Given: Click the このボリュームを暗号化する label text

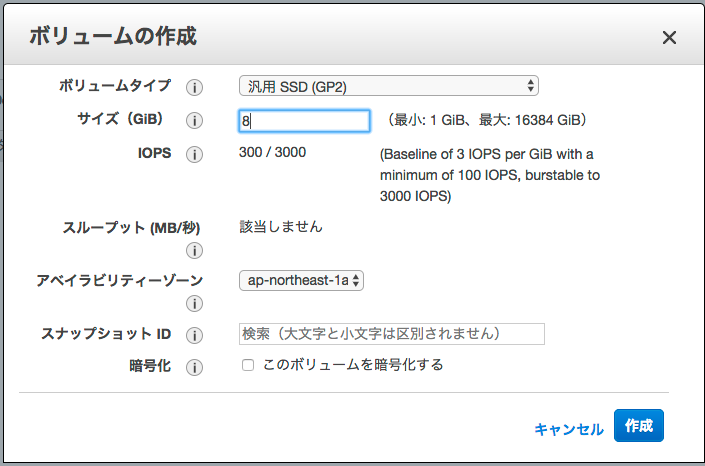Looking at the screenshot, I should [x=353, y=365].
